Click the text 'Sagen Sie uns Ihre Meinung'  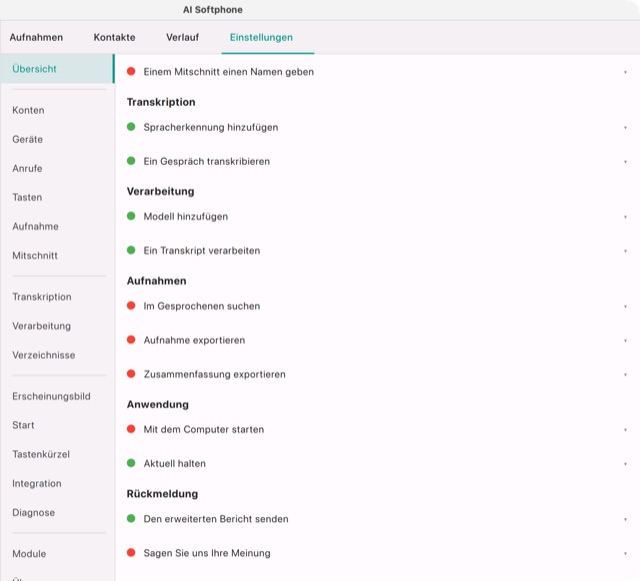click(207, 553)
